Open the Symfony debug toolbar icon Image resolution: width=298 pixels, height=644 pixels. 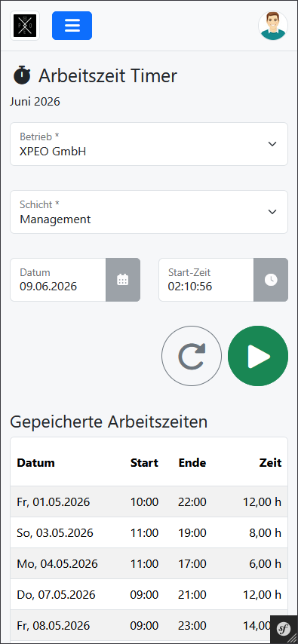(x=283, y=629)
